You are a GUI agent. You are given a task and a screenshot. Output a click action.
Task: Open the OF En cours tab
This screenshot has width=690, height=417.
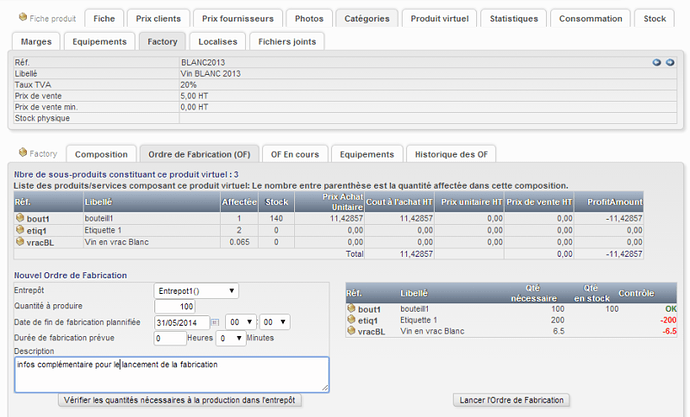pyautogui.click(x=294, y=154)
